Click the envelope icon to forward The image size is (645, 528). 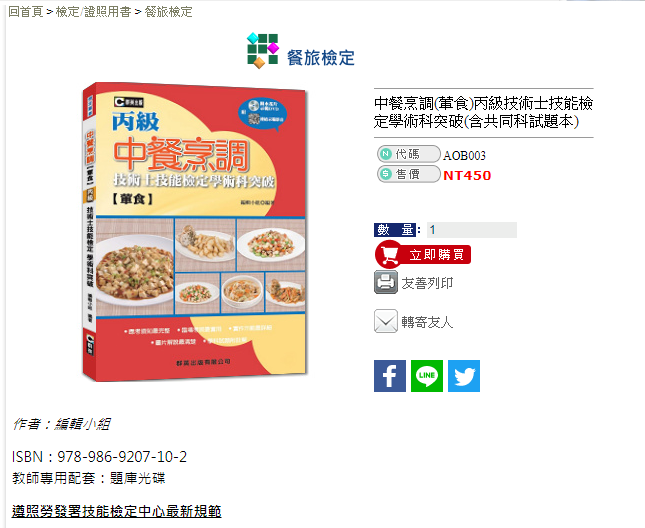click(x=386, y=321)
